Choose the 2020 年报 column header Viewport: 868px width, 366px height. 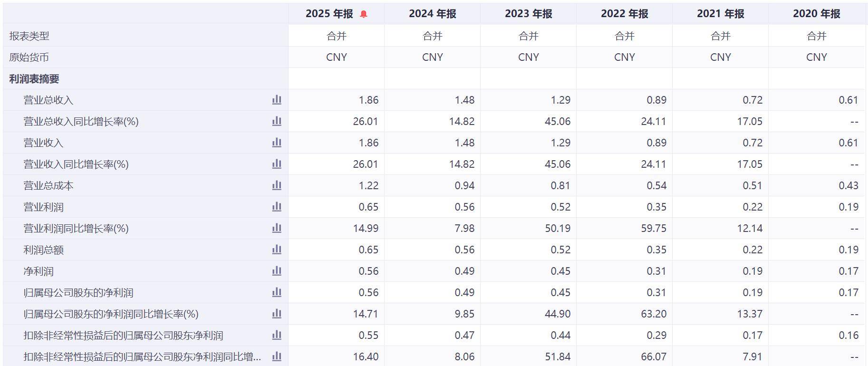(x=816, y=14)
